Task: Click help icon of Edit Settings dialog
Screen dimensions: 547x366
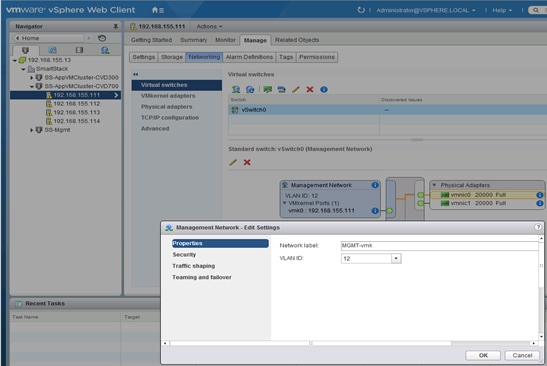Action: [538, 227]
